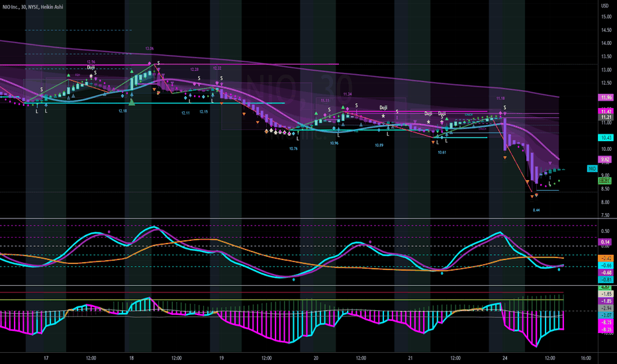617x364 pixels.
Task: Click the 15.00 price axis value
Action: coord(606,17)
